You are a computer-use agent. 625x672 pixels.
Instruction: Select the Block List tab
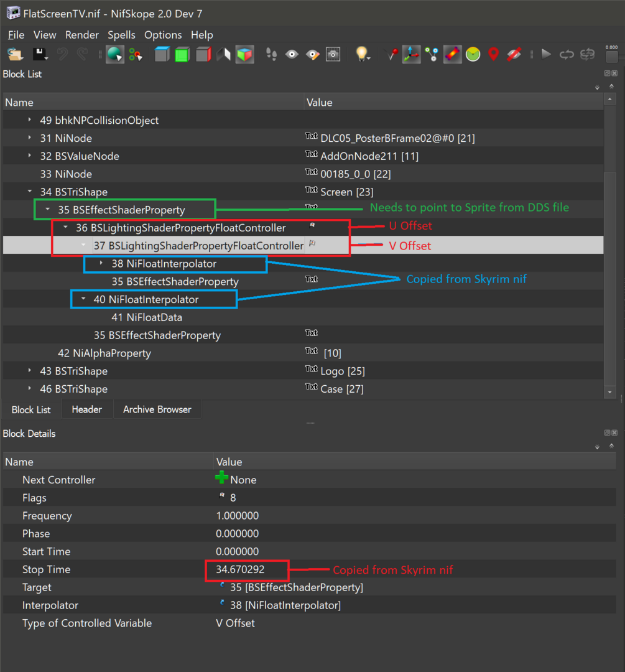pyautogui.click(x=31, y=409)
